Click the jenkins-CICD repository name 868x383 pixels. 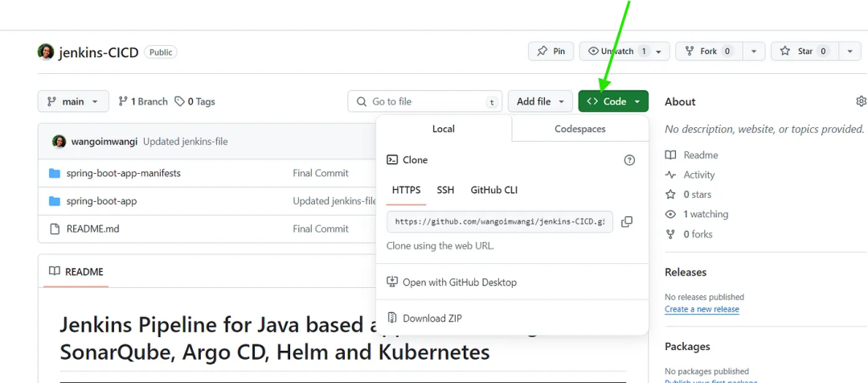(x=99, y=52)
